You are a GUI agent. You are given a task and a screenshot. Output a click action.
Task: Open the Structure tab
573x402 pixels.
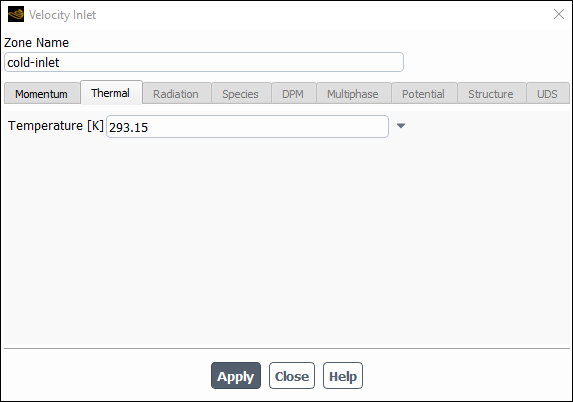[492, 94]
